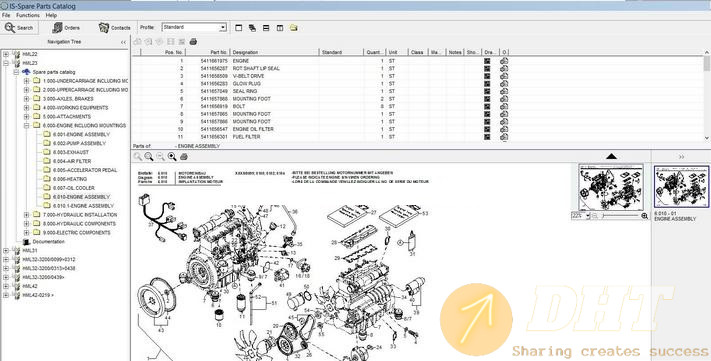The width and height of the screenshot is (711, 361).
Task: Open the Search tool in the toolbar
Action: [x=19, y=28]
